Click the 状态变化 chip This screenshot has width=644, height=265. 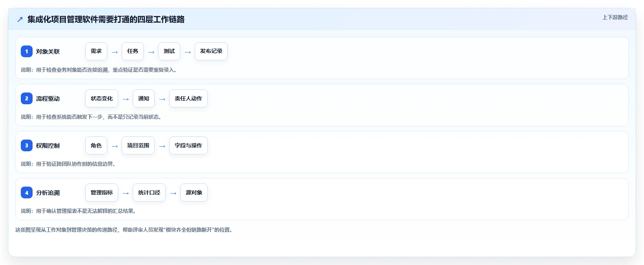(102, 98)
